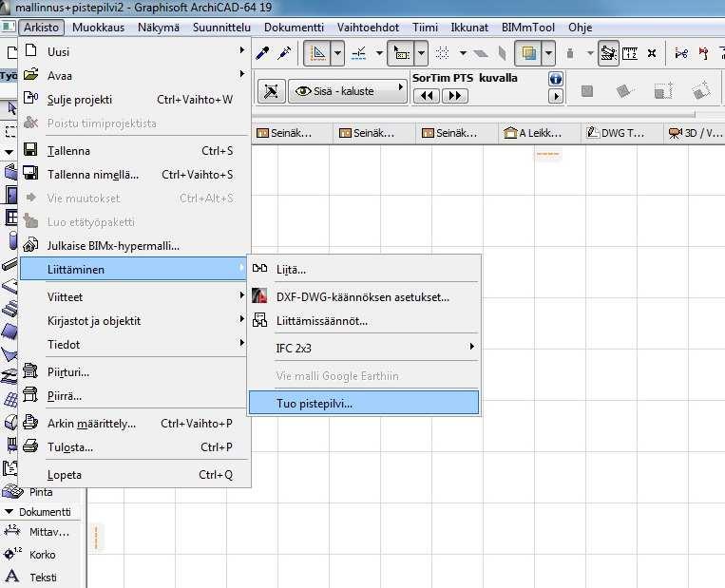Click the grid snap dotted icon
725x588 pixels.
(x=442, y=53)
